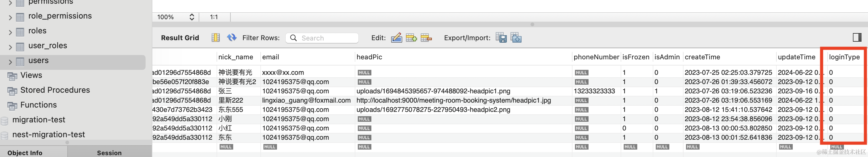Switch to the Object Info tab

[25, 153]
